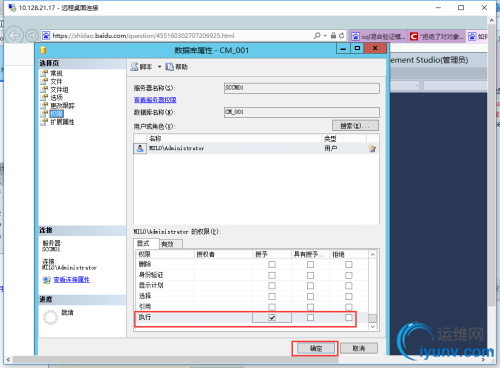Click the 帮助 help toolbar icon
Screen dimensions: 500x368
point(169,67)
